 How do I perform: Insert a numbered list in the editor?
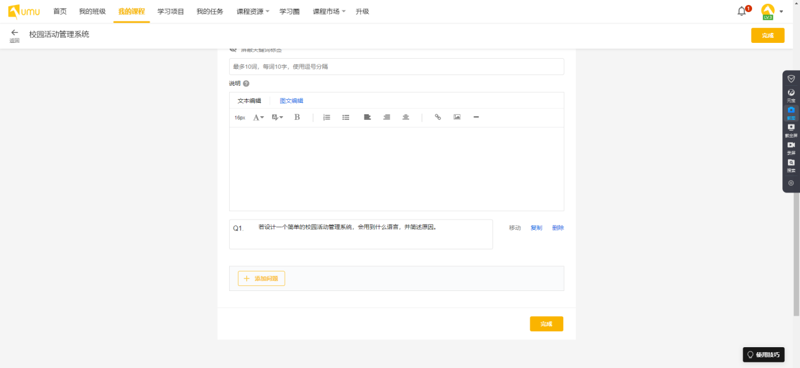click(327, 117)
